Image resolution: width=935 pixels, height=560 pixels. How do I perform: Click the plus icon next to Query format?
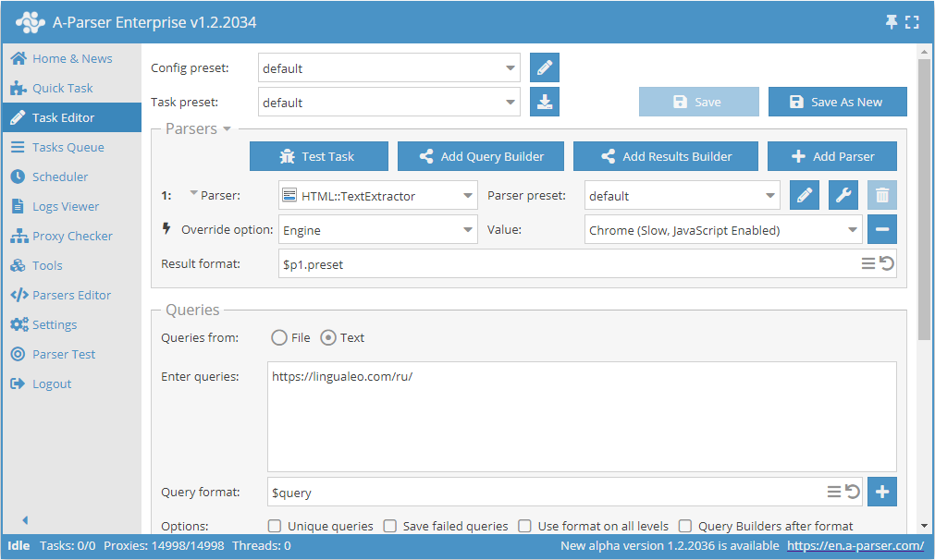882,493
